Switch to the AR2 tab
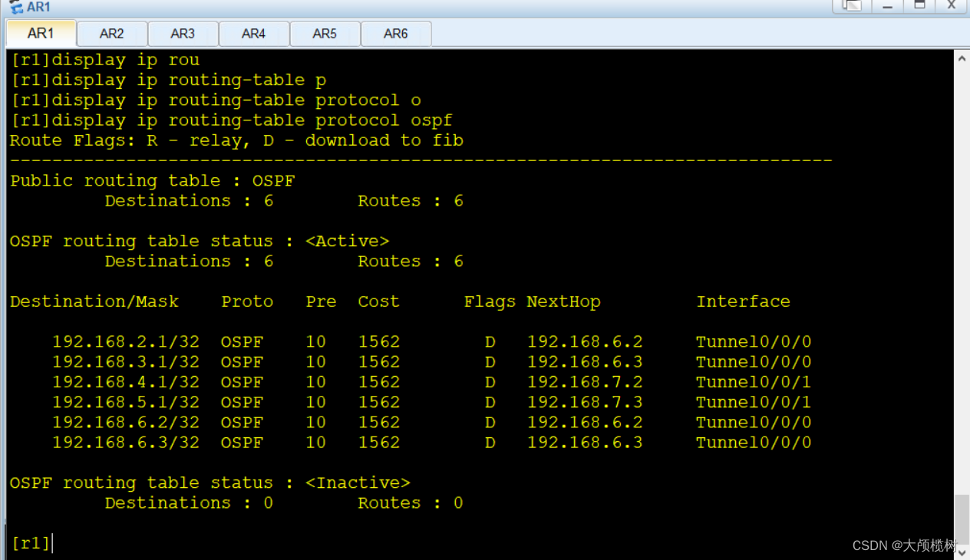The image size is (970, 560). [x=111, y=34]
